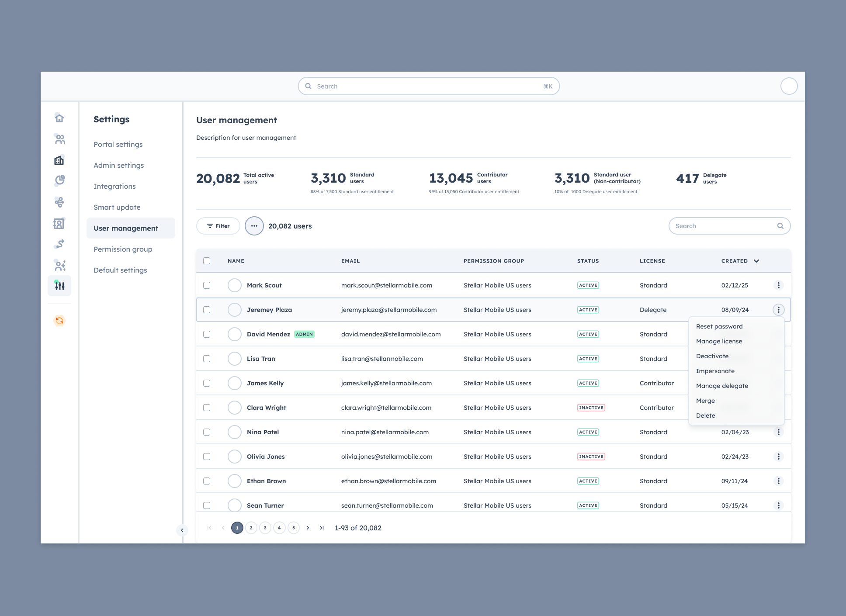Select Lisa Tran's row checkbox
Screen dimensions: 846x616
click(207, 359)
